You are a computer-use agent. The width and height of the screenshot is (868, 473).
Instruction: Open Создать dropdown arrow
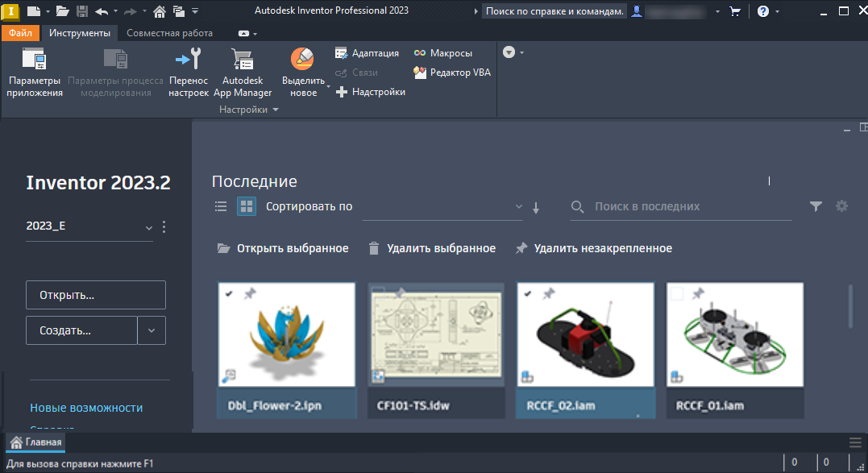point(152,330)
